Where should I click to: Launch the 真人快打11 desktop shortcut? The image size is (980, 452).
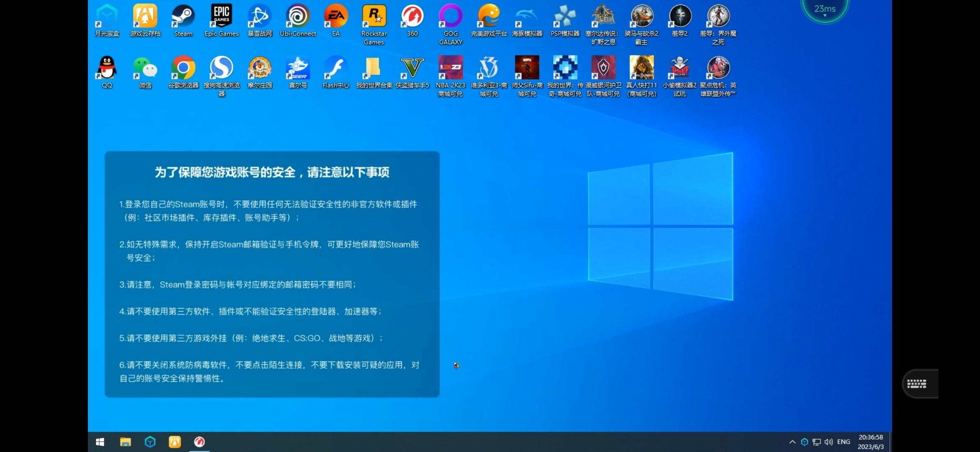click(x=641, y=77)
